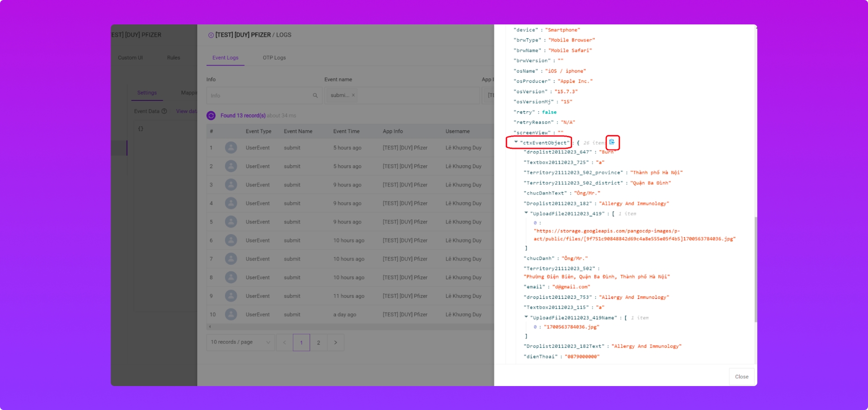Click the search icon in the Info field
The height and width of the screenshot is (410, 868).
(315, 96)
